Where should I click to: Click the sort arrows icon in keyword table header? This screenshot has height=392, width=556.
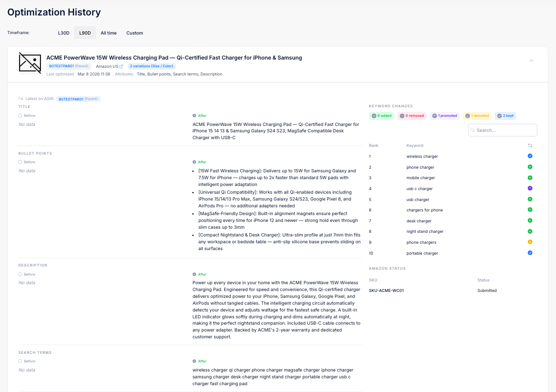pyautogui.click(x=530, y=145)
